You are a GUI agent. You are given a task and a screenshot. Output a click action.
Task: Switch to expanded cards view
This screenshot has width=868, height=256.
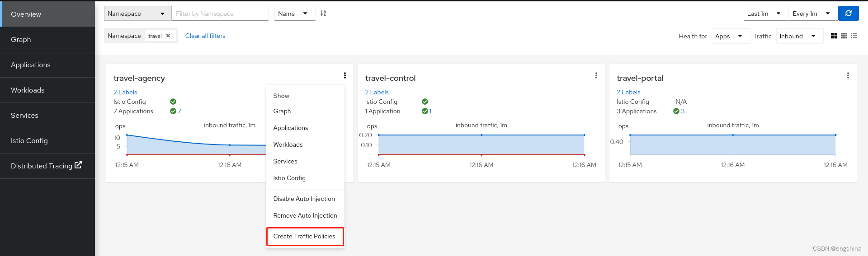[834, 36]
